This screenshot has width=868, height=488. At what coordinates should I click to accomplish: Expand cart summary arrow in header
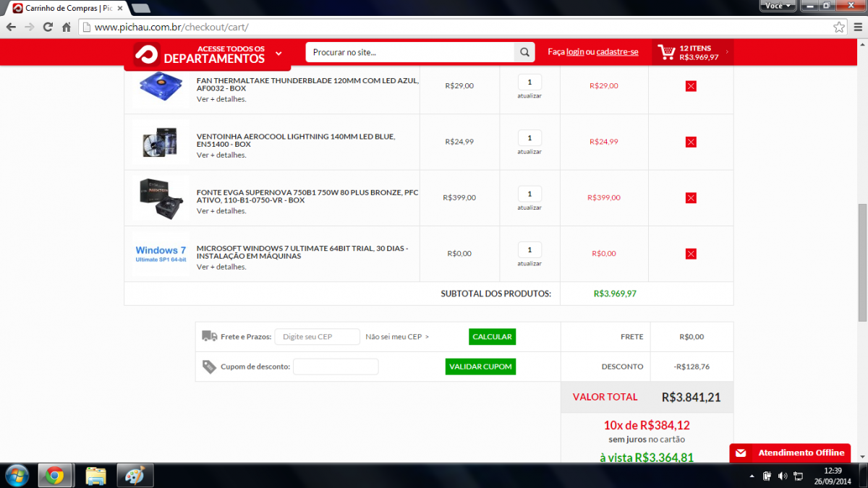[x=726, y=52]
